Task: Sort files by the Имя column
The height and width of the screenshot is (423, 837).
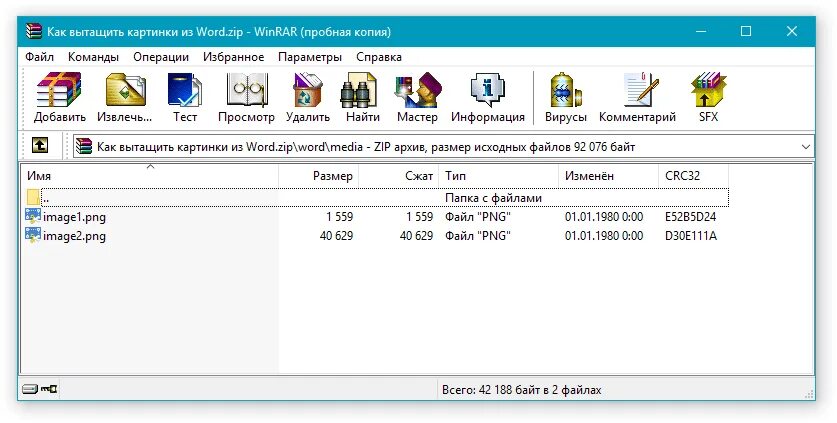Action: point(150,176)
